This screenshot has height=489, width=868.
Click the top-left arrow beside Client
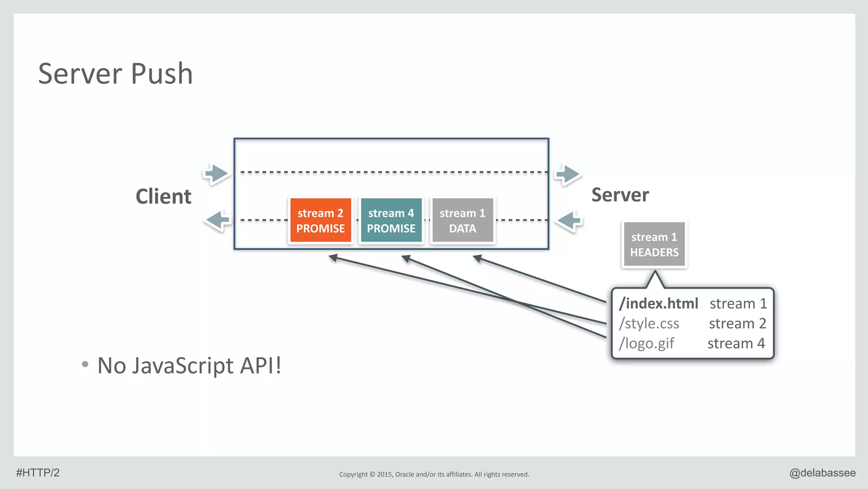click(x=217, y=173)
